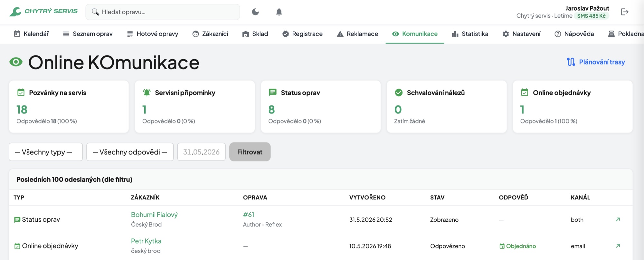The image size is (644, 260).
Task: Click the Kanál column header
Action: (581, 197)
